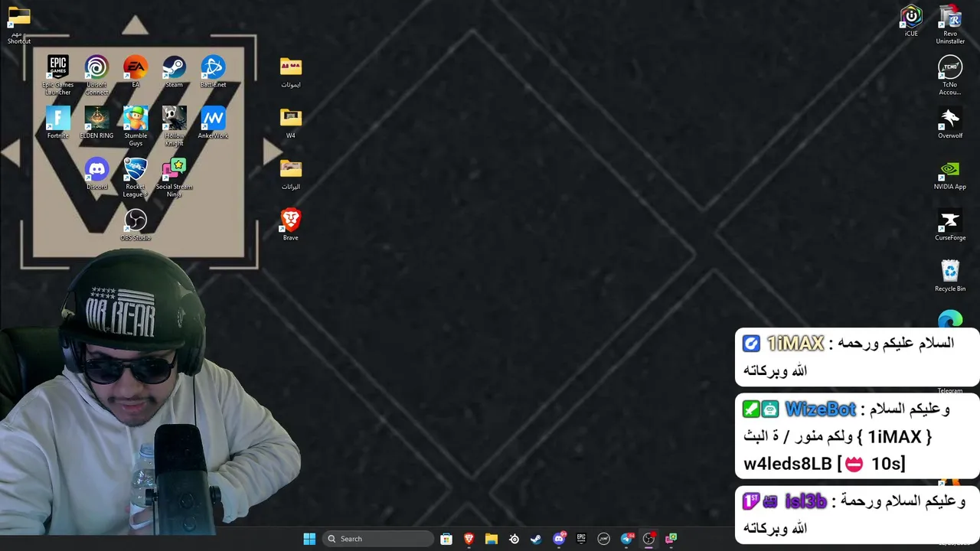
Task: Switch to OBS Studio in the taskbar
Action: 648,539
